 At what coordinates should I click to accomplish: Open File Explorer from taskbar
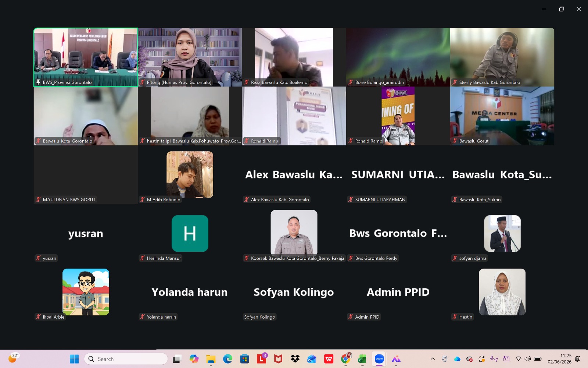(211, 359)
